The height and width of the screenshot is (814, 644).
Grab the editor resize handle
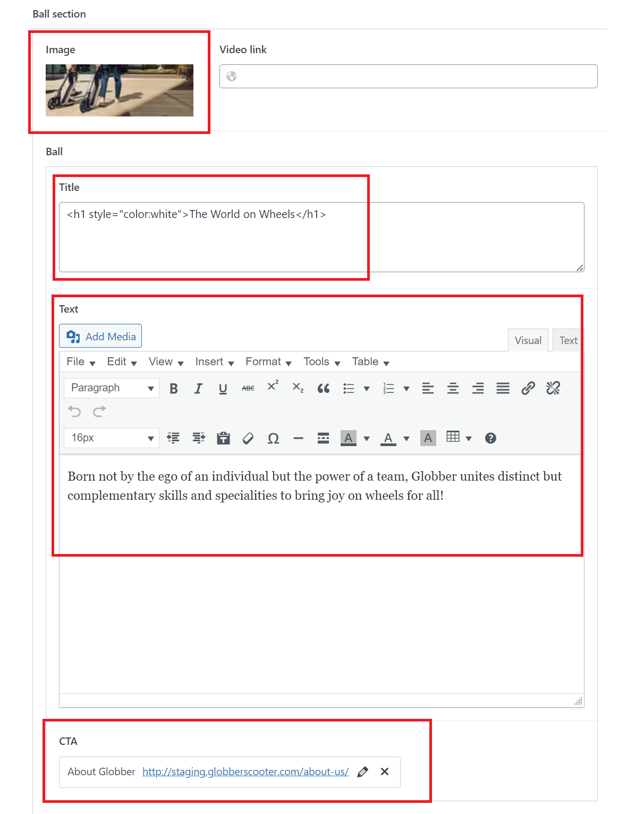click(x=578, y=701)
